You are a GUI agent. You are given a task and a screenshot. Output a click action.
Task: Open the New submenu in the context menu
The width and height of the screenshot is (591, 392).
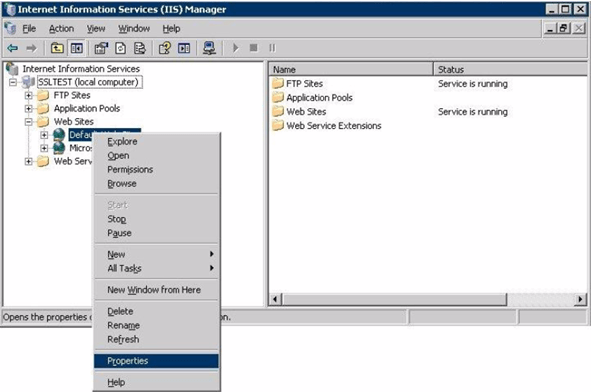[156, 254]
